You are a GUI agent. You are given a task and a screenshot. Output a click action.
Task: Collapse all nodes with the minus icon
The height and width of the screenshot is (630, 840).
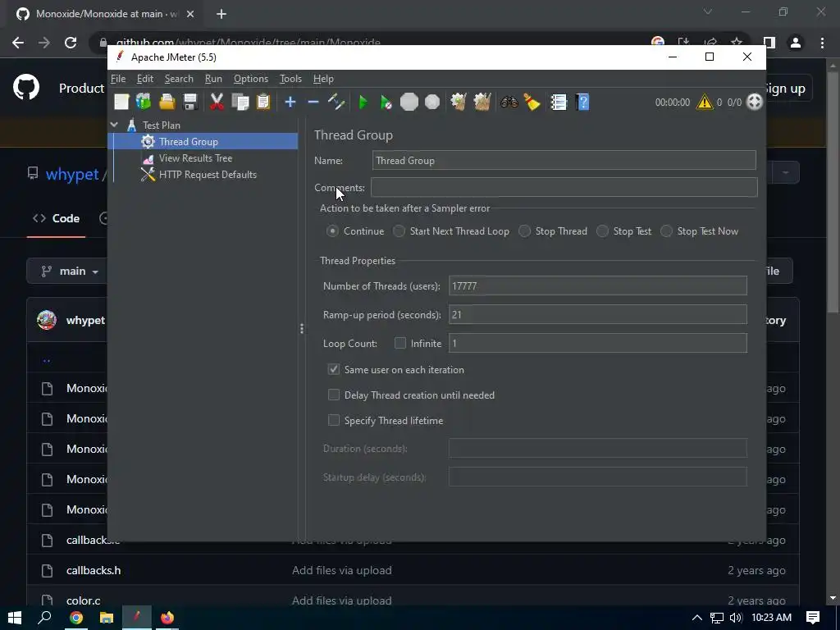coord(313,102)
